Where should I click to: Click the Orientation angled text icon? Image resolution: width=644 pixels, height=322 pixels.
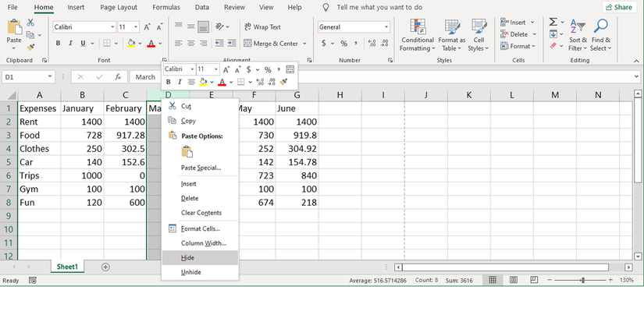(x=219, y=27)
